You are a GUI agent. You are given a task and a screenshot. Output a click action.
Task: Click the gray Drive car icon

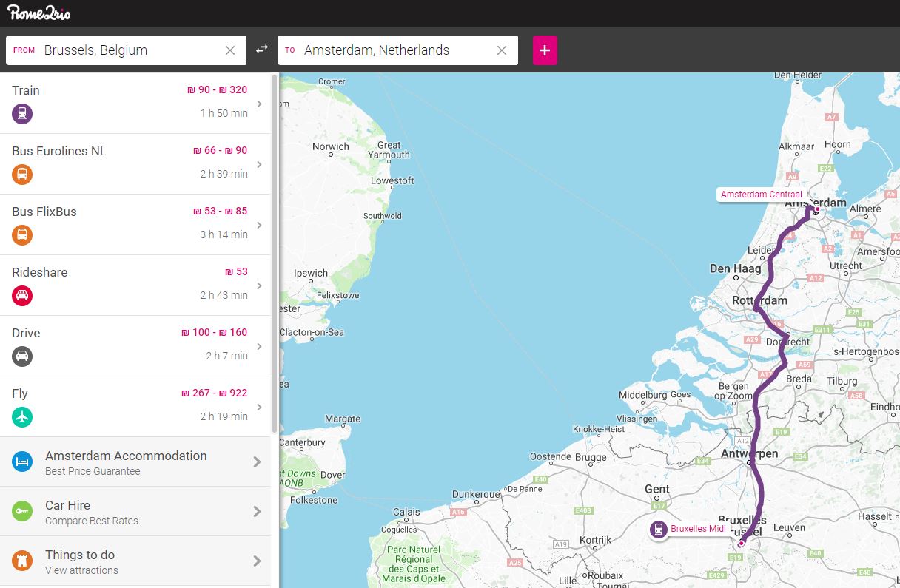pos(22,356)
